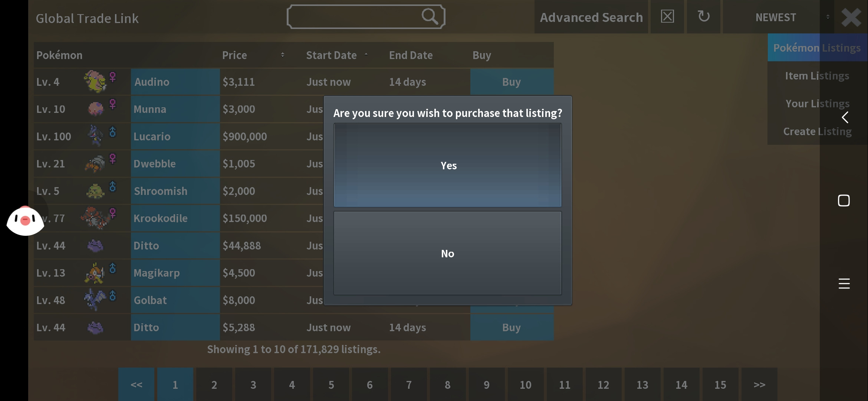868x401 pixels.
Task: Expand to next page using >> button
Action: point(760,384)
